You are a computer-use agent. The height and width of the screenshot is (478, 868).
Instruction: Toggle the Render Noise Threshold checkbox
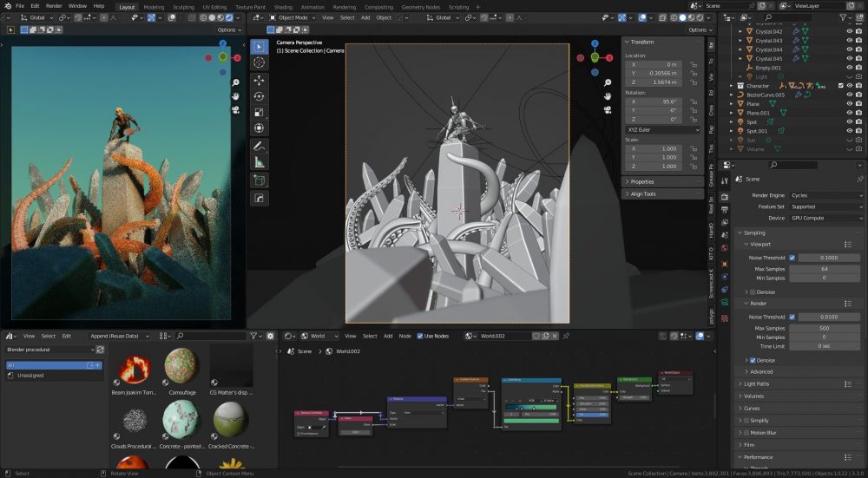click(x=792, y=318)
